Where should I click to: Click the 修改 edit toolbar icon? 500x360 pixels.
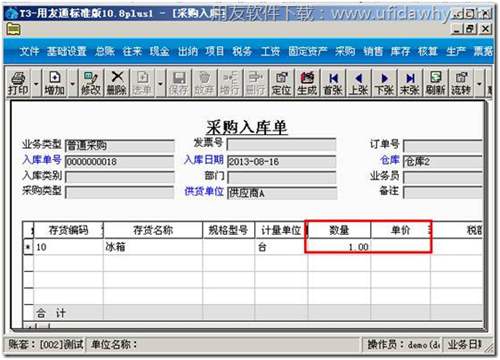(x=91, y=83)
